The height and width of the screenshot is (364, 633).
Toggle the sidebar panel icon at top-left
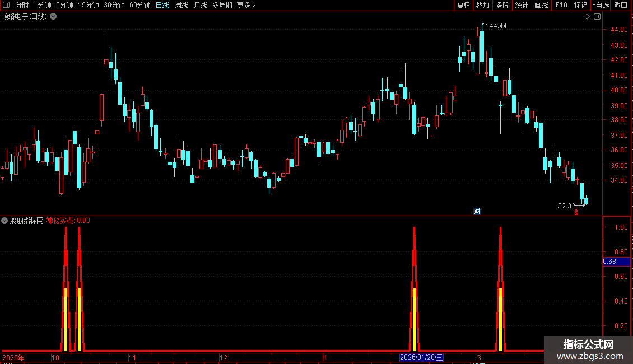(6, 5)
